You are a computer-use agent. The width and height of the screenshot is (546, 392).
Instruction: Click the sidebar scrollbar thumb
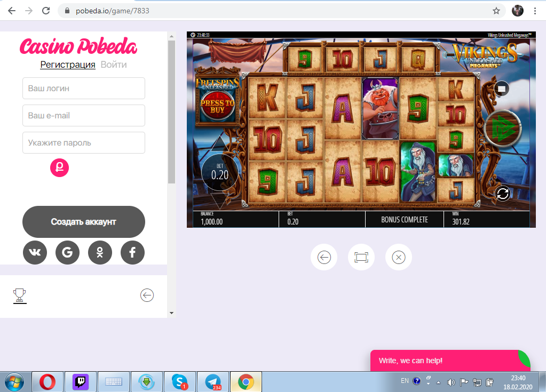tap(171, 112)
